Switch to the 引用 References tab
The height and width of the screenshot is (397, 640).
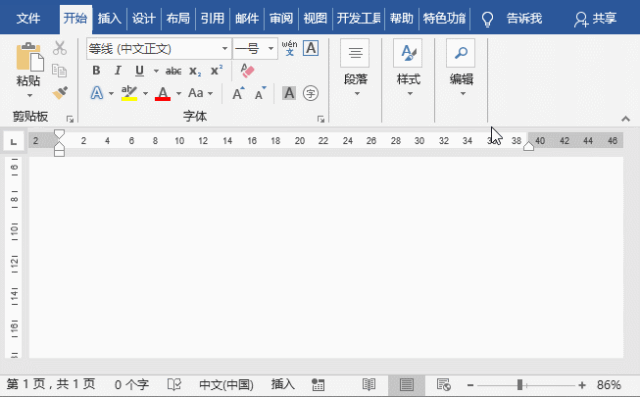pyautogui.click(x=212, y=18)
